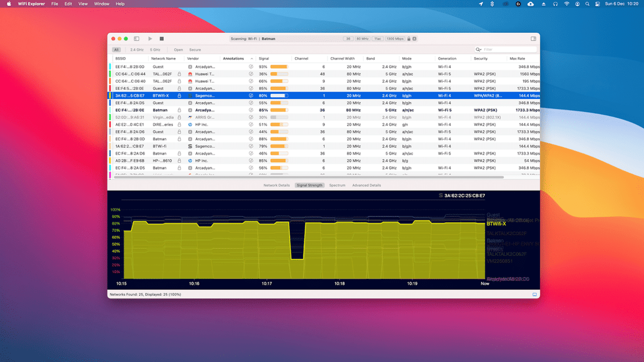644x362 pixels.
Task: Click the Sagemcom vendor logo in the BTWi-fi row
Action: point(190,147)
